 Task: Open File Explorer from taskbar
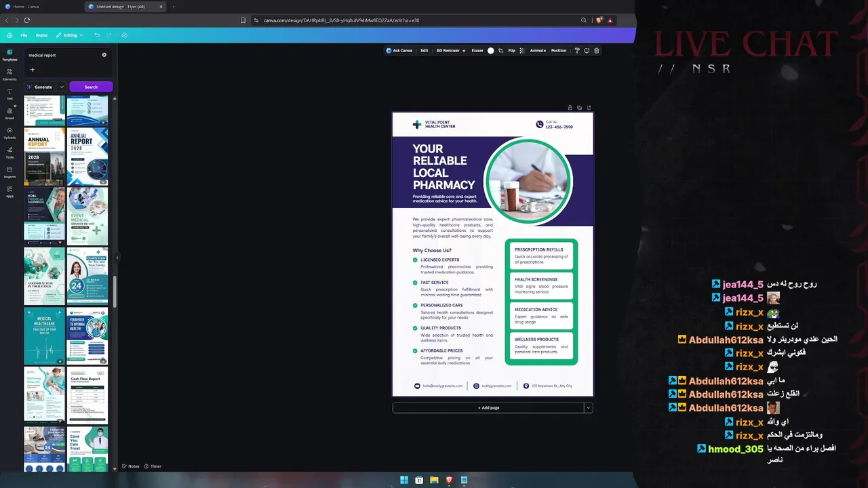point(434,480)
